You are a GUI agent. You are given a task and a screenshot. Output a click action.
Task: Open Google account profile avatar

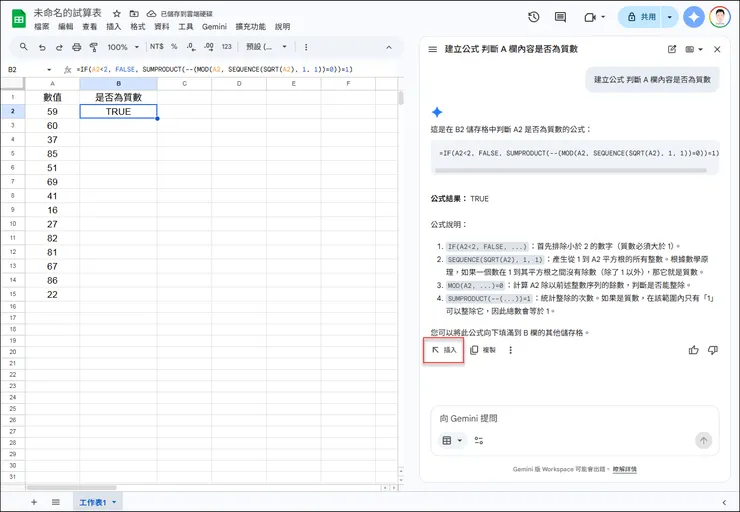[x=720, y=17]
